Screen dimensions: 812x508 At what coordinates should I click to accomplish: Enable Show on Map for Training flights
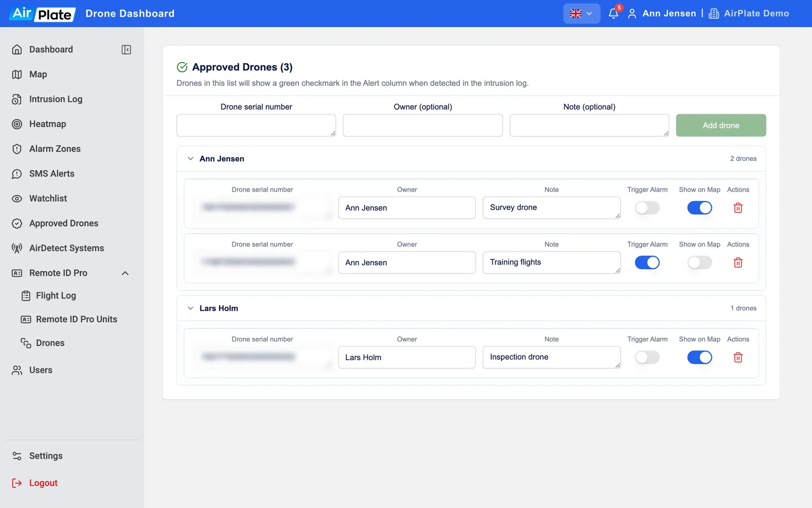(x=699, y=263)
